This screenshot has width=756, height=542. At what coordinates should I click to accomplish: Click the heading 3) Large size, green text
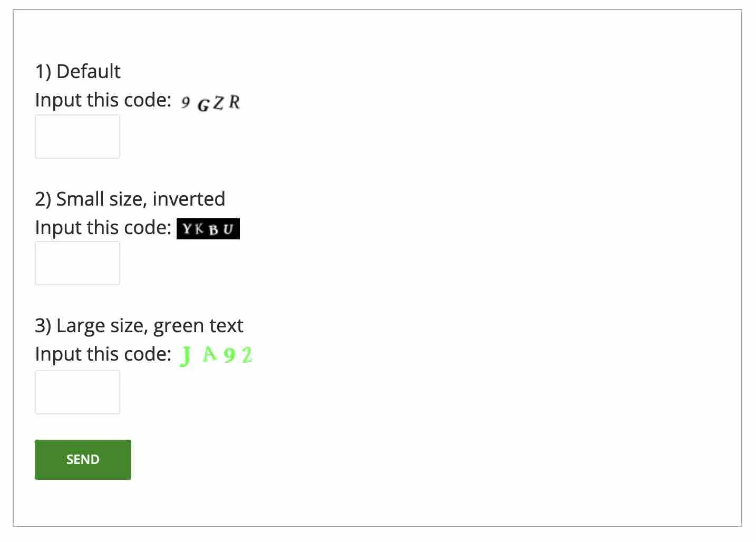pyautogui.click(x=139, y=325)
